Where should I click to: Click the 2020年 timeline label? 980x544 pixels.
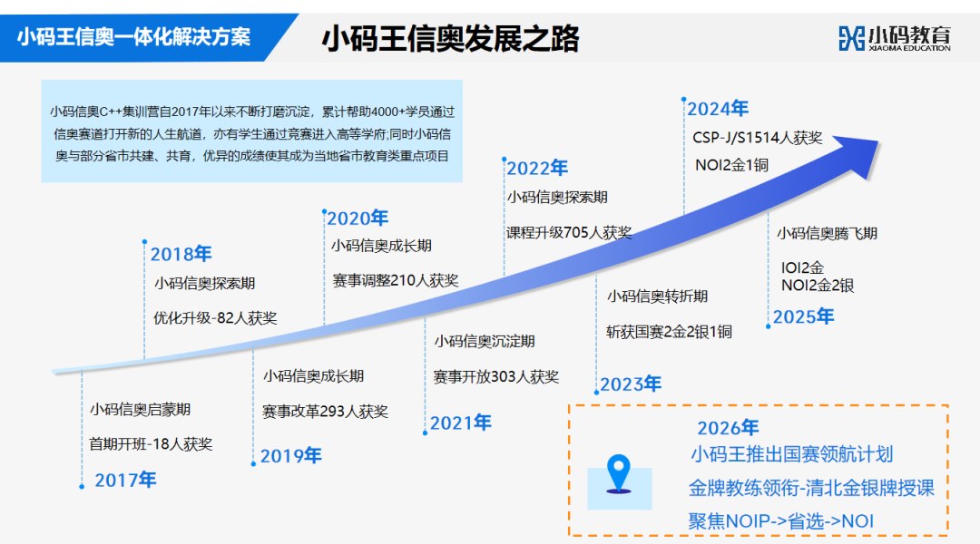[358, 218]
